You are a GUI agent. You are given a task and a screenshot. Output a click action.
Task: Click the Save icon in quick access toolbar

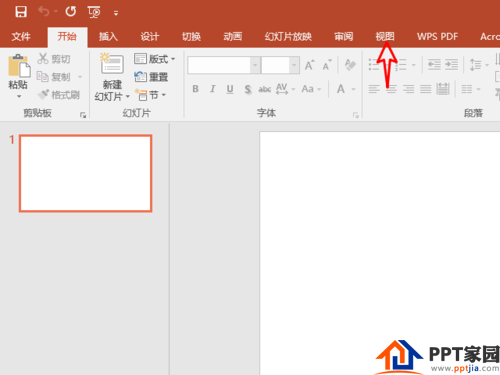[21, 12]
